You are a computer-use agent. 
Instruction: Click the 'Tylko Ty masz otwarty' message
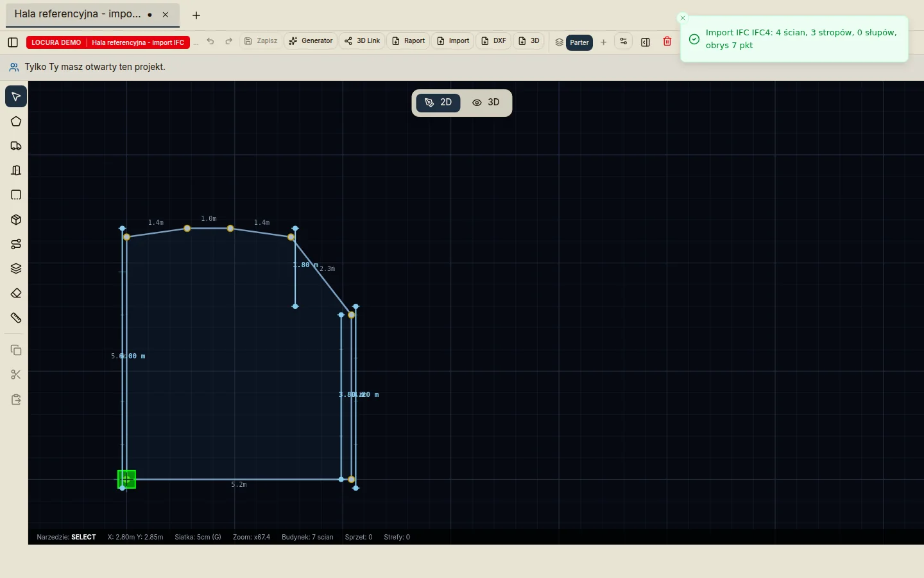click(95, 67)
